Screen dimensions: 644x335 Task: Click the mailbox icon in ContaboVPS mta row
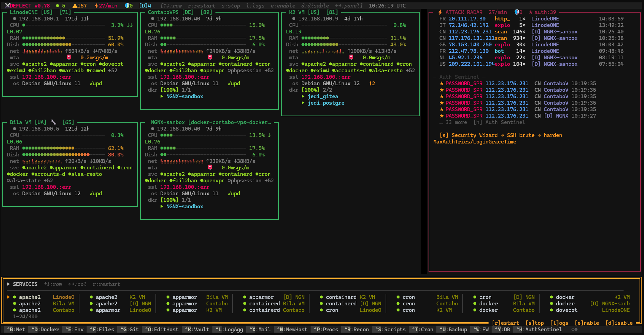[x=210, y=58]
